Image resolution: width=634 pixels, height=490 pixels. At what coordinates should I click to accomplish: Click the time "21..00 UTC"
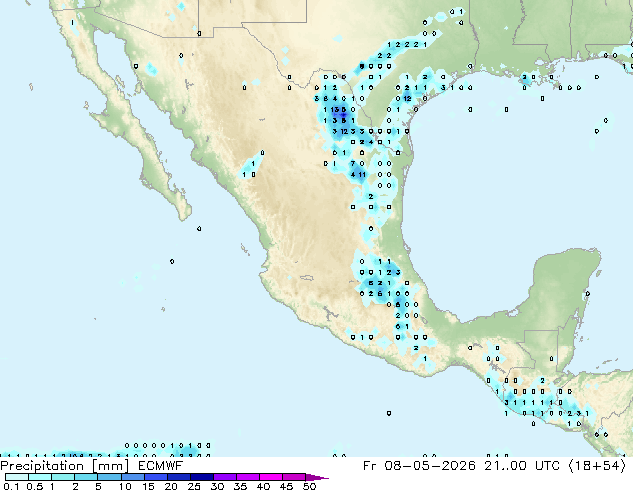point(522,466)
